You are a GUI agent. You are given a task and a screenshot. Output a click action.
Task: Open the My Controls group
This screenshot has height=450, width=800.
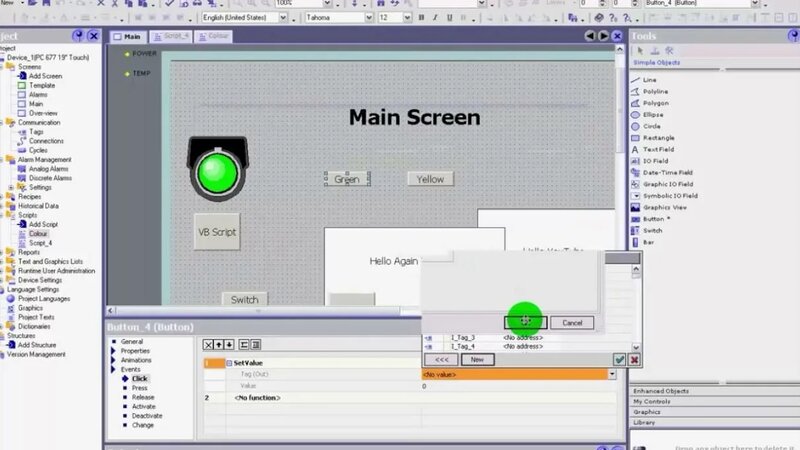point(714,402)
